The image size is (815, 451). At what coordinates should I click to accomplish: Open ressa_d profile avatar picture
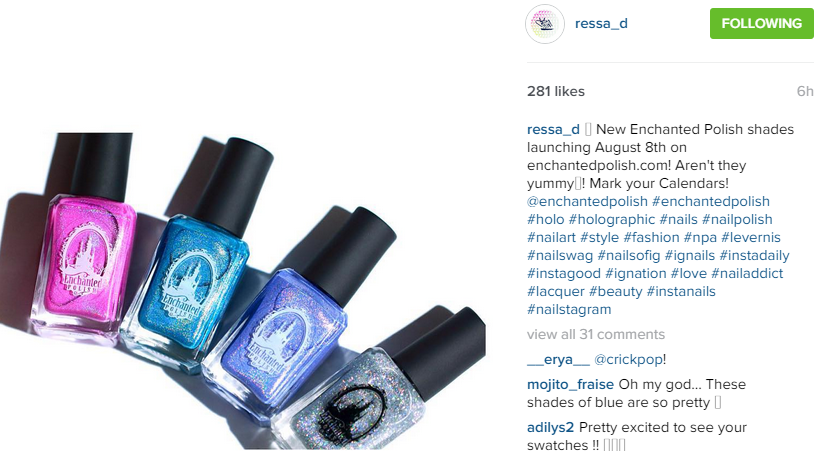pos(545,24)
